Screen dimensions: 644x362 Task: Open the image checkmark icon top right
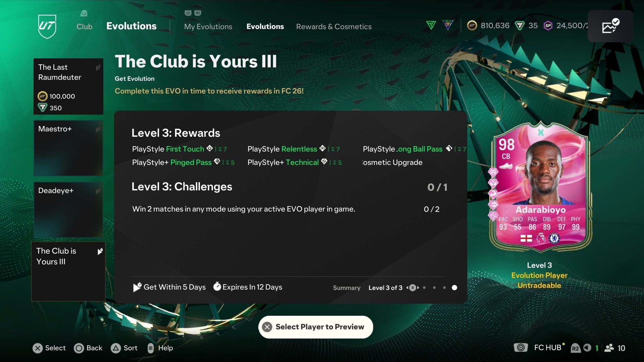[610, 26]
